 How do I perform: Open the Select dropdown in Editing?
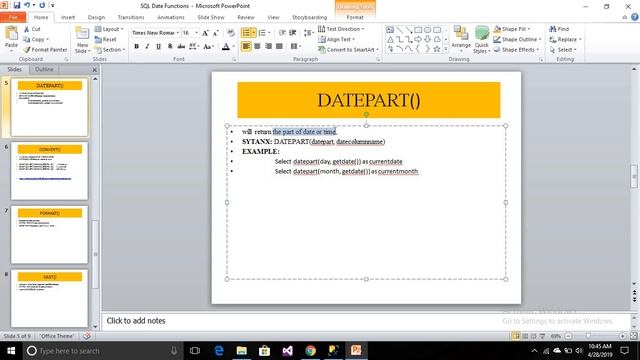point(563,49)
